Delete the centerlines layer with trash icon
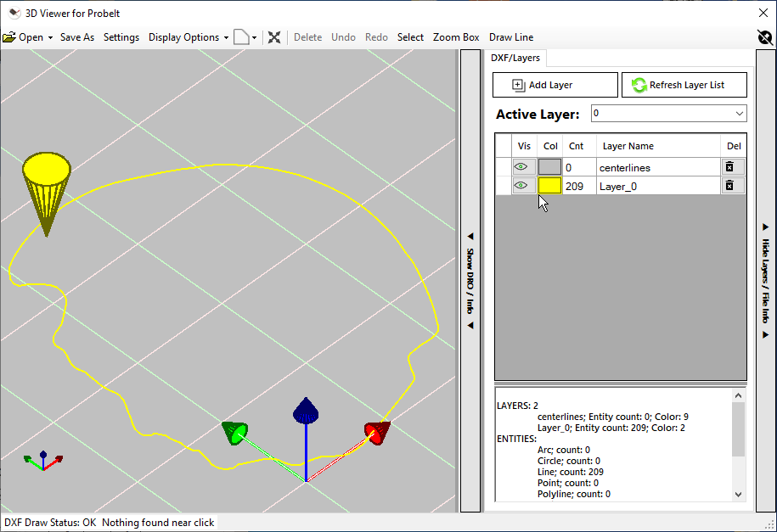This screenshot has height=532, width=777. (x=729, y=167)
